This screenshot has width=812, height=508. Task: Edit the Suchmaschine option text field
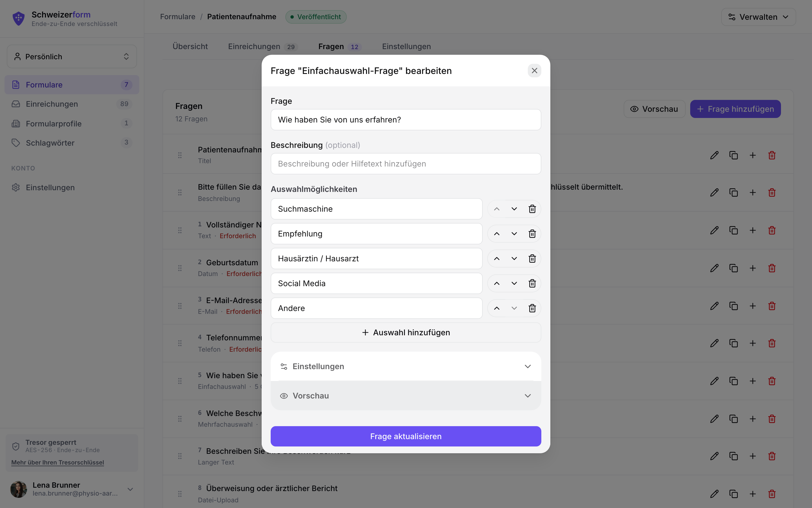(376, 209)
